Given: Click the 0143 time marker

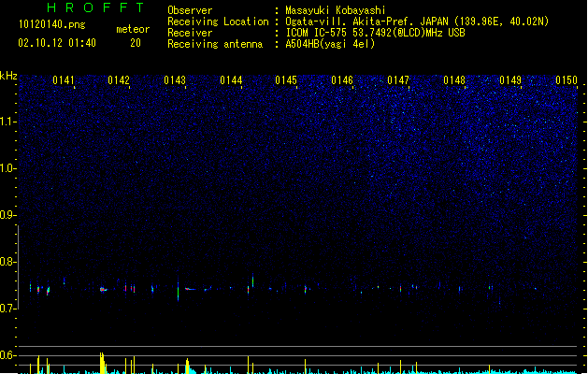Looking at the screenshot, I should [x=175, y=80].
